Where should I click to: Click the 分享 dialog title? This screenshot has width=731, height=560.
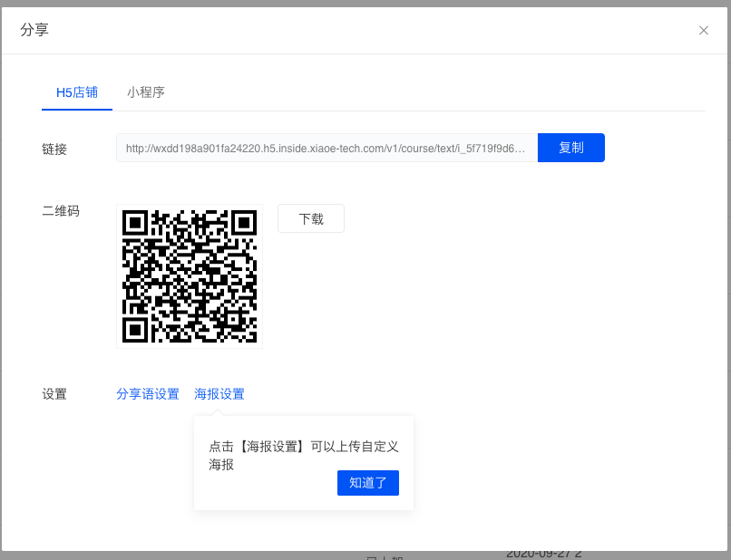(34, 30)
